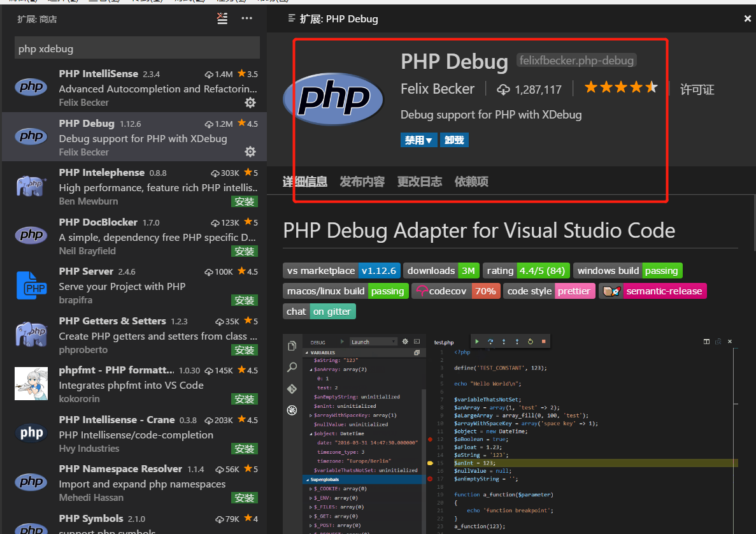Click PHP Debug Adapter for Visual Studio Code heading
Viewport: 756px width, 534px height.
point(479,231)
